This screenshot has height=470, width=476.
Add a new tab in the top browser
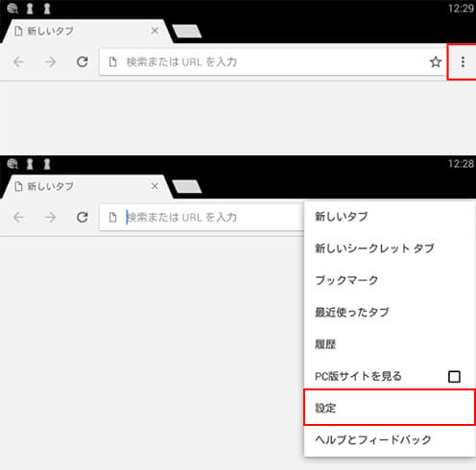tap(187, 31)
